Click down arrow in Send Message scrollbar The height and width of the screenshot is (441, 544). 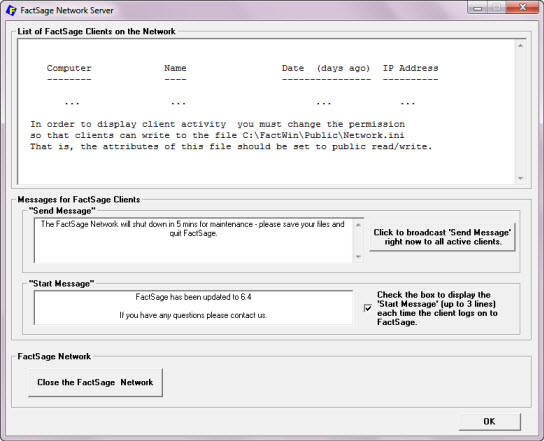358,257
